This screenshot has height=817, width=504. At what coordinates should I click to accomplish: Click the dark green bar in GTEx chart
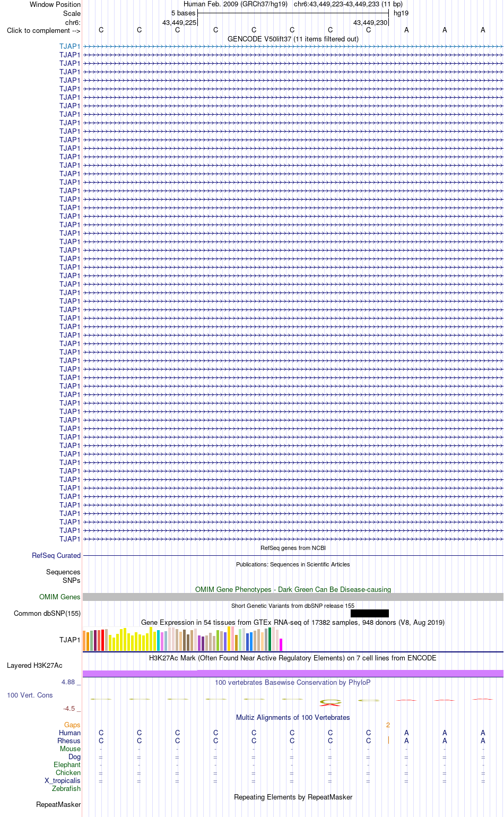point(270,639)
